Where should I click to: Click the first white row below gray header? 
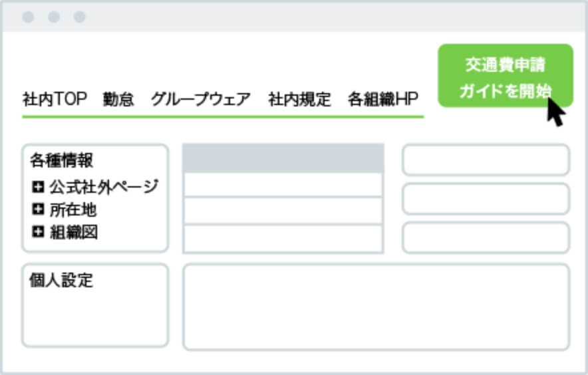tap(283, 185)
